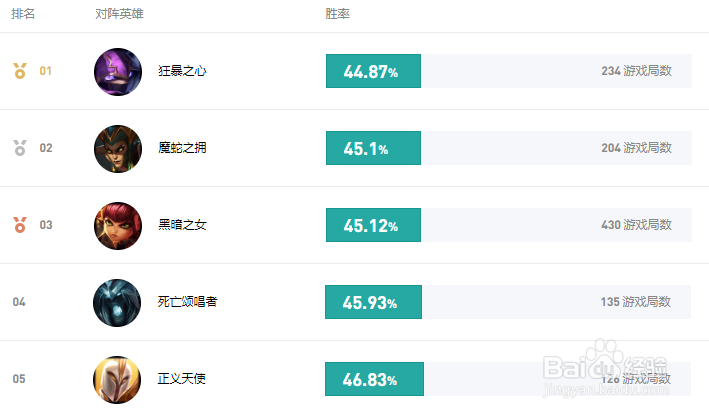Click the 430 游戏局数 label
This screenshot has width=709, height=415.
[637, 225]
